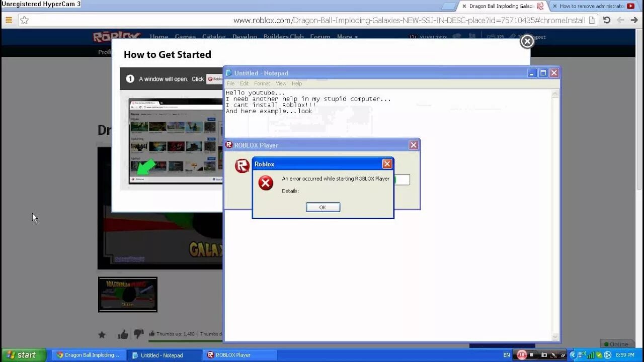Viewport: 644px width, 362px height.
Task: Click the wireless network tray icon
Action: pos(582,355)
